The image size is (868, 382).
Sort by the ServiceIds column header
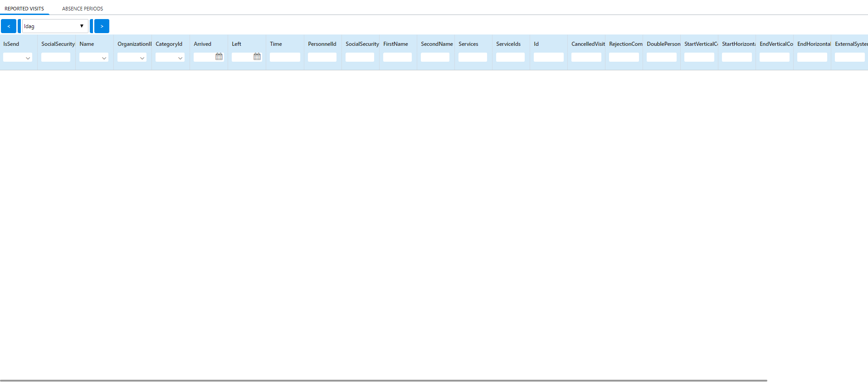(508, 44)
